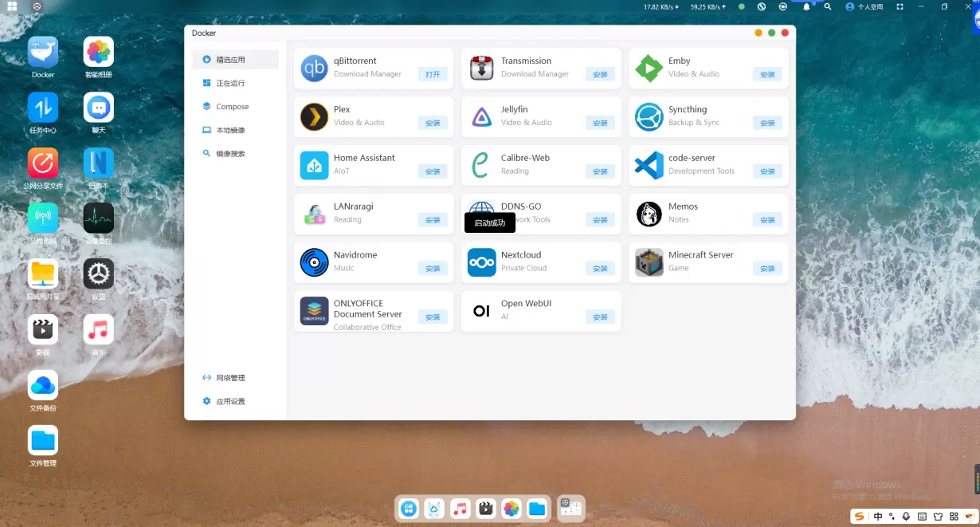Open 应用设置 app settings
980x527 pixels.
230,402
